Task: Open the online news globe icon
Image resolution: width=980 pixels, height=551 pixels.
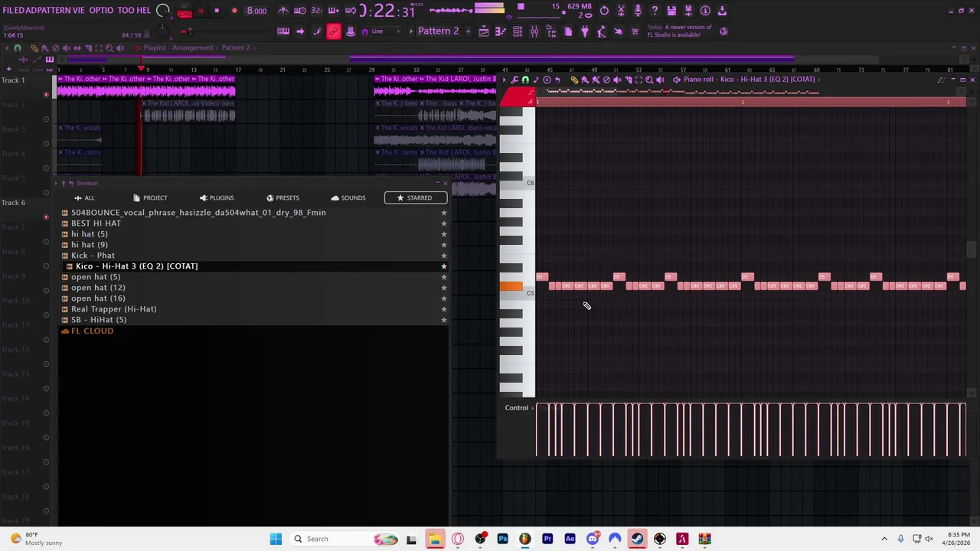Action: coord(724,31)
